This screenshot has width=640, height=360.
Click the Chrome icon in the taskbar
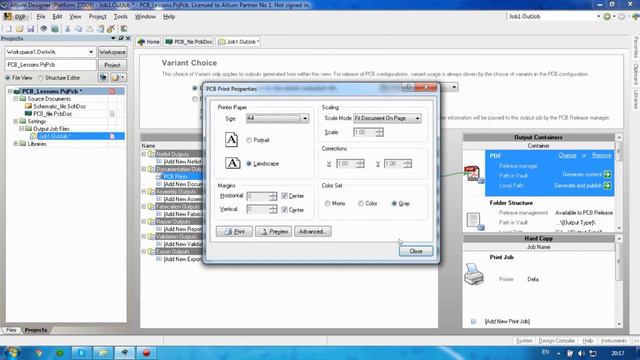39,353
